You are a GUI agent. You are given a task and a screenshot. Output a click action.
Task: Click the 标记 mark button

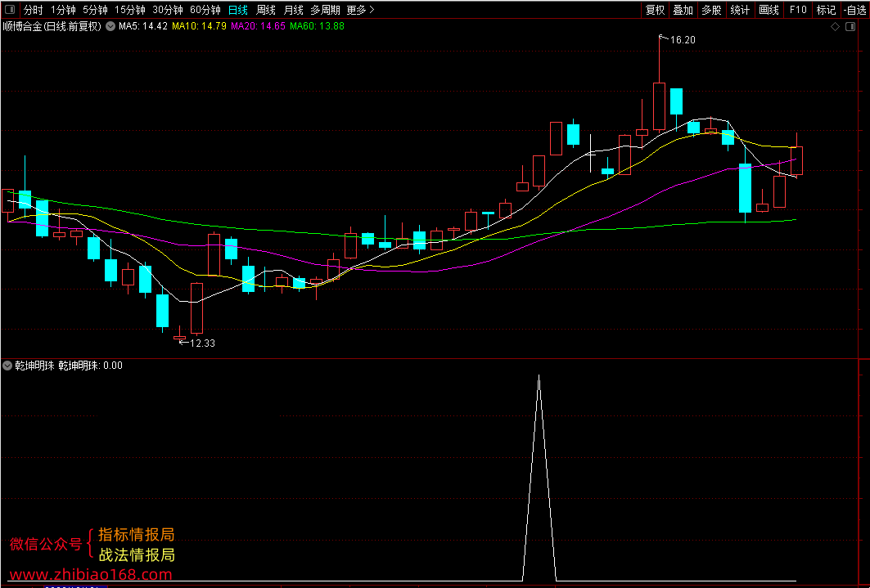(826, 10)
